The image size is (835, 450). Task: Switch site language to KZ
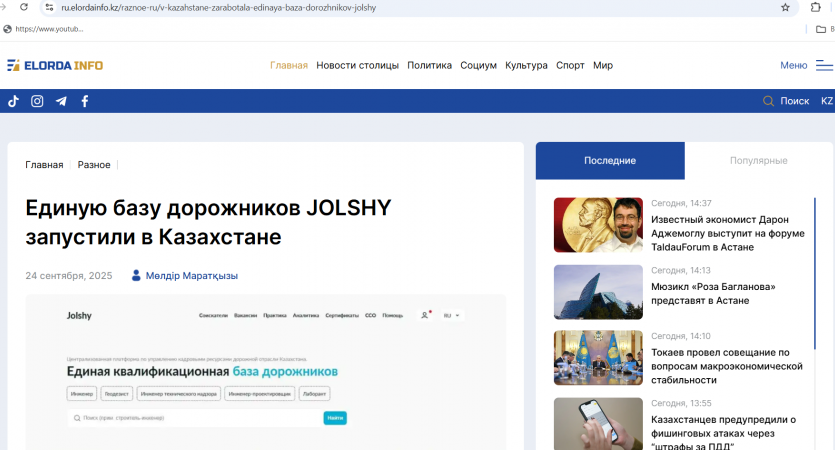click(826, 101)
